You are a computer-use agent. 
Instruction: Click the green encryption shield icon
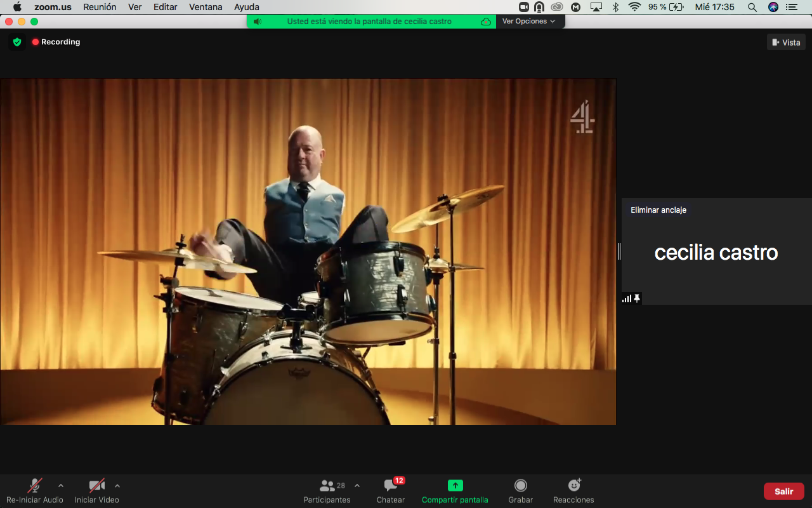[17, 42]
